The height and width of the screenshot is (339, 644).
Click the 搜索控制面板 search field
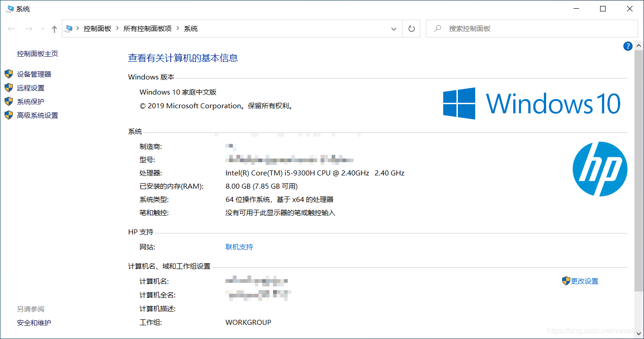pyautogui.click(x=532, y=28)
